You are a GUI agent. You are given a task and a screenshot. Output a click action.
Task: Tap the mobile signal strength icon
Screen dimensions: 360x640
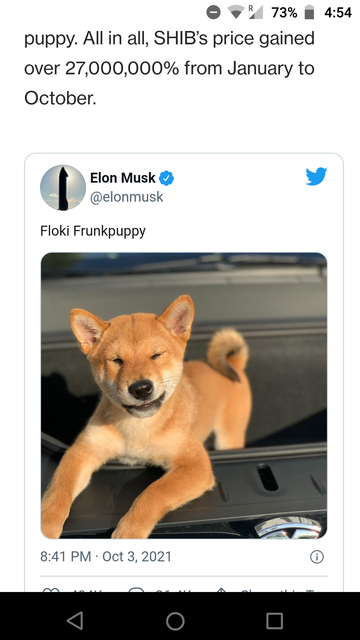pyautogui.click(x=257, y=13)
